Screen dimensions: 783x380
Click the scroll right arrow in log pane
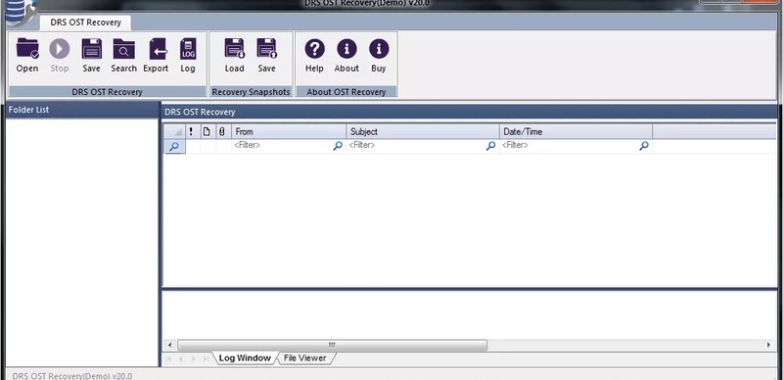coord(769,345)
